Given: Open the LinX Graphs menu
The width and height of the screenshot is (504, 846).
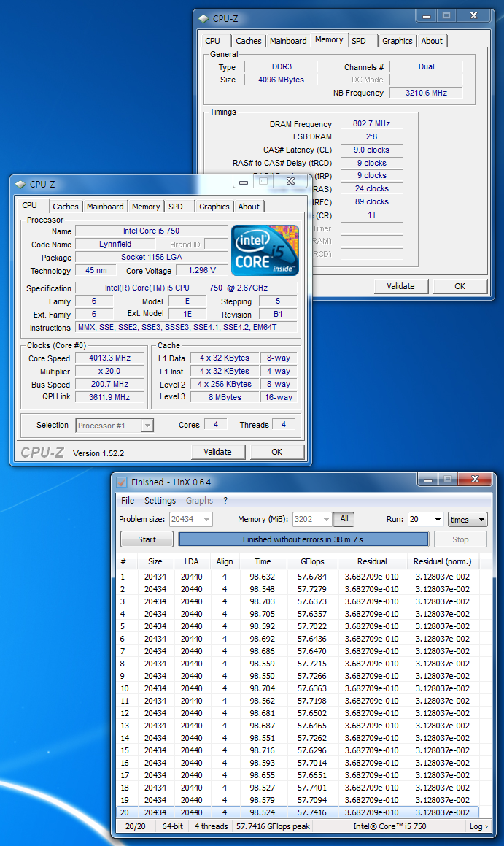Looking at the screenshot, I should pos(199,501).
